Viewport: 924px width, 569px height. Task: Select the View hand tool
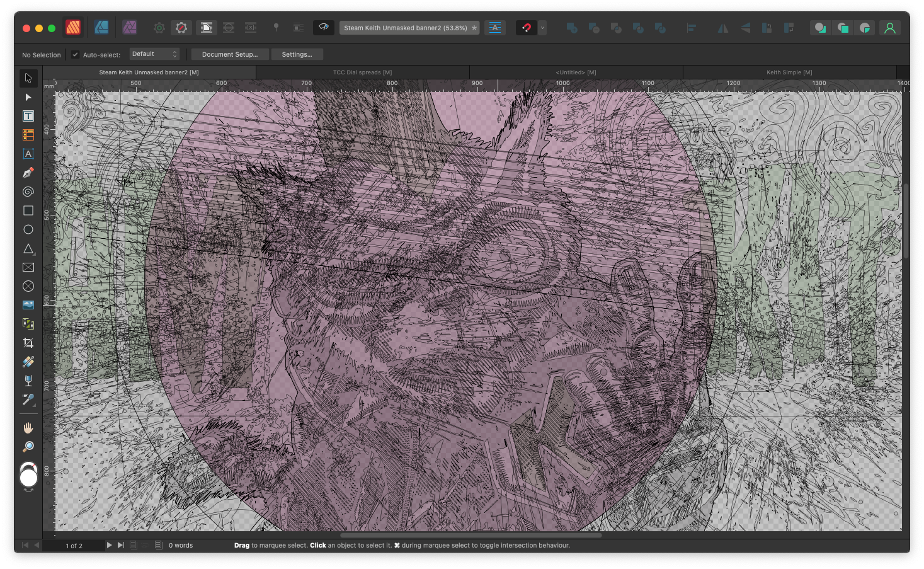tap(28, 428)
